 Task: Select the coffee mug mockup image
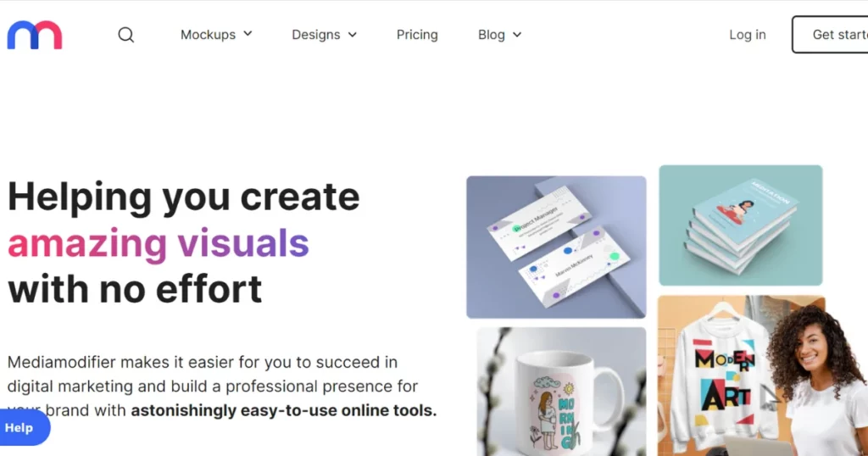pyautogui.click(x=561, y=392)
